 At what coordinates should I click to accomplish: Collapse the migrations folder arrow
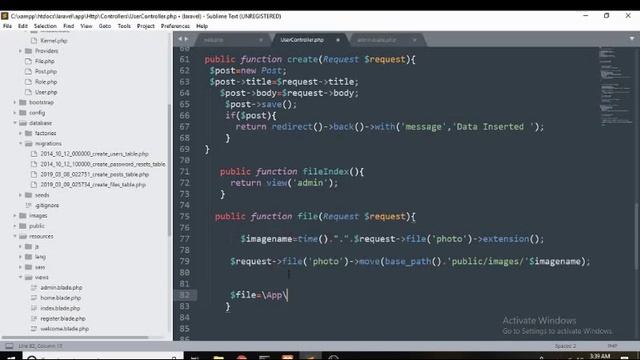[20, 143]
